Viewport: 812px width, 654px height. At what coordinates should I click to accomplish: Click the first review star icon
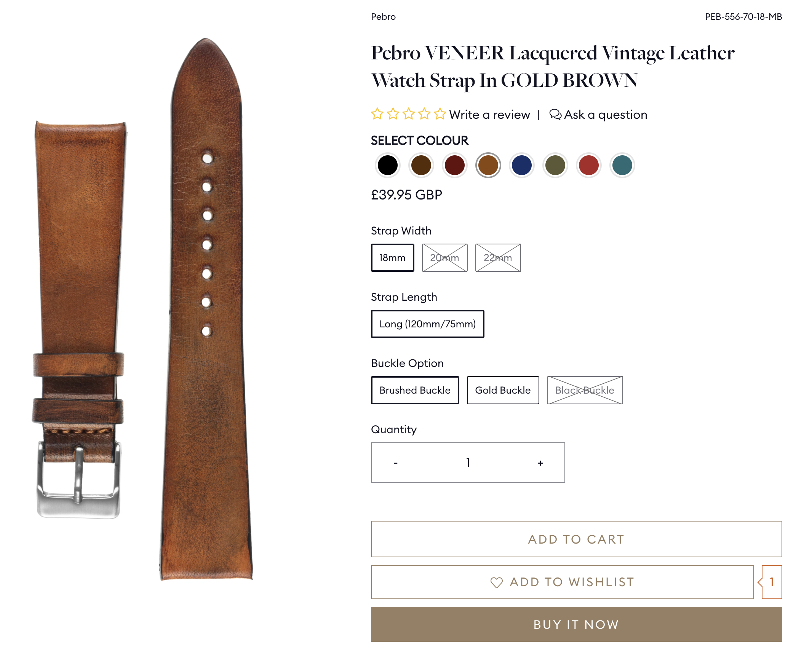click(x=377, y=114)
